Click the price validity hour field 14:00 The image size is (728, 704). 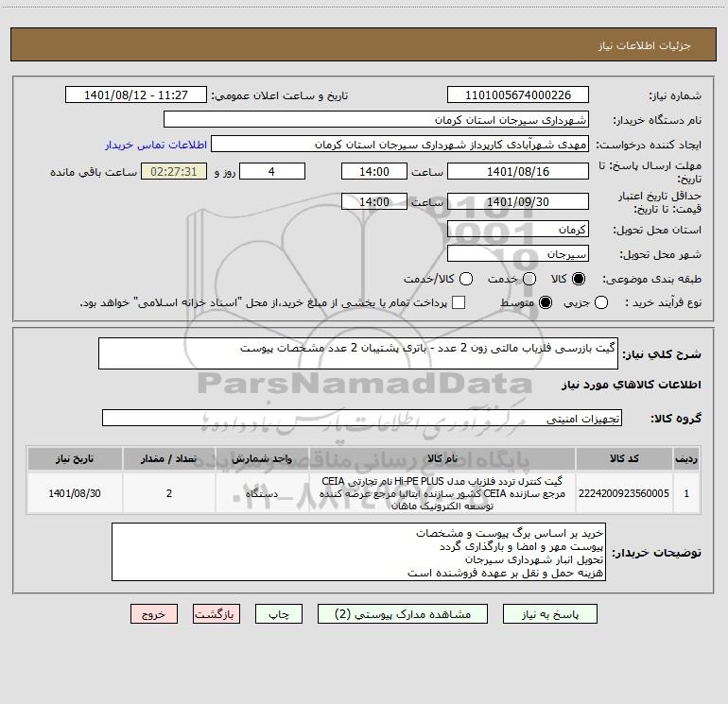(x=374, y=201)
